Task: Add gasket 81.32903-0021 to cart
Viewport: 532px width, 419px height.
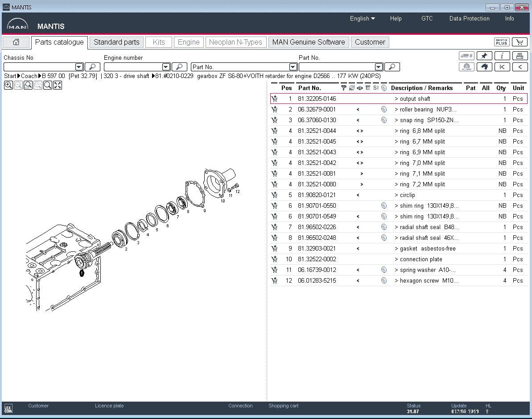Action: click(275, 248)
